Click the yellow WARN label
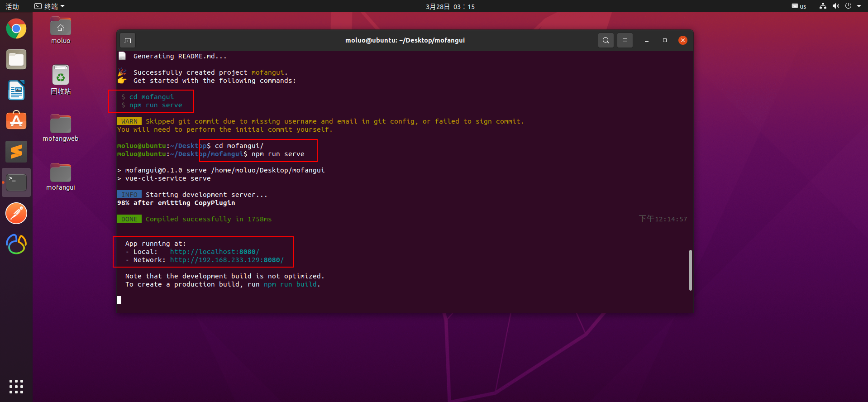 (129, 121)
